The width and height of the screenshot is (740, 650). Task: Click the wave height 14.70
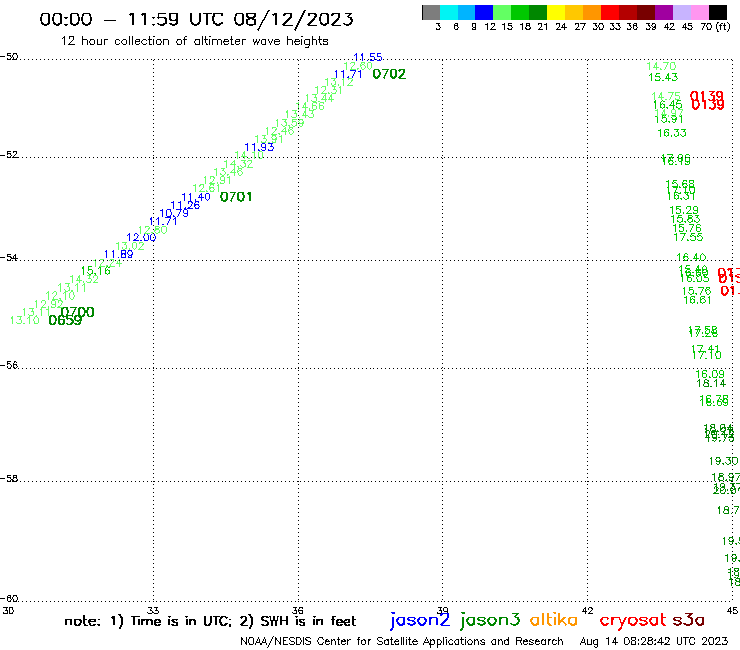pyautogui.click(x=661, y=66)
